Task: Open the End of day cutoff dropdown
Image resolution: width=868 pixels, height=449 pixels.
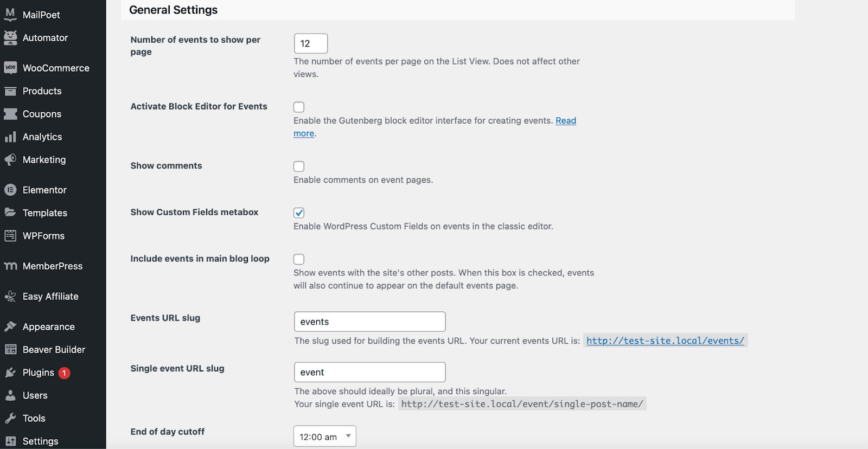Action: [x=324, y=437]
